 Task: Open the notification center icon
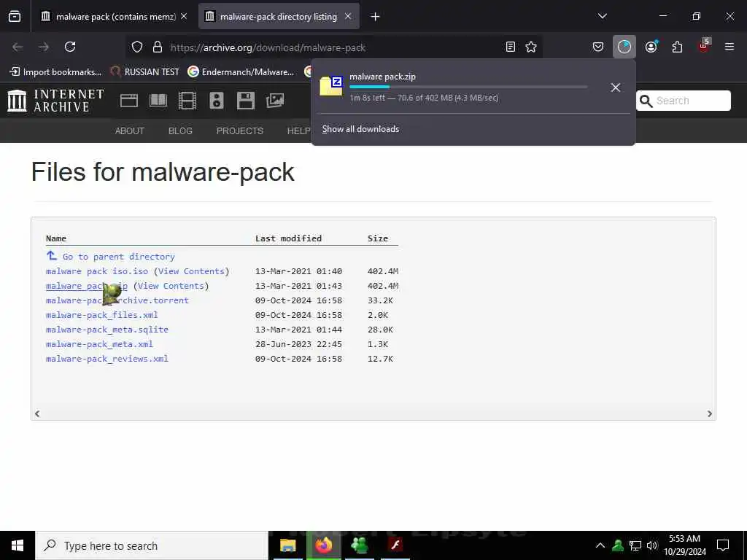click(x=723, y=545)
